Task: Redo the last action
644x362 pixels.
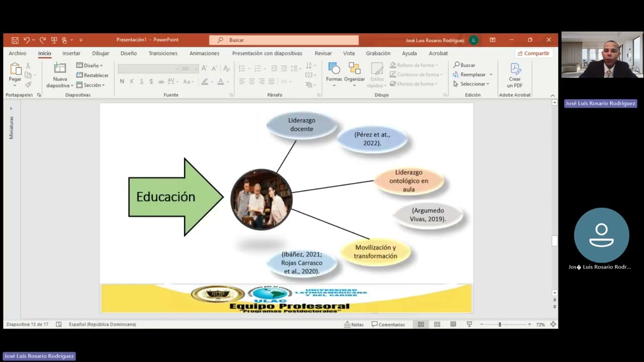Action: pos(42,40)
